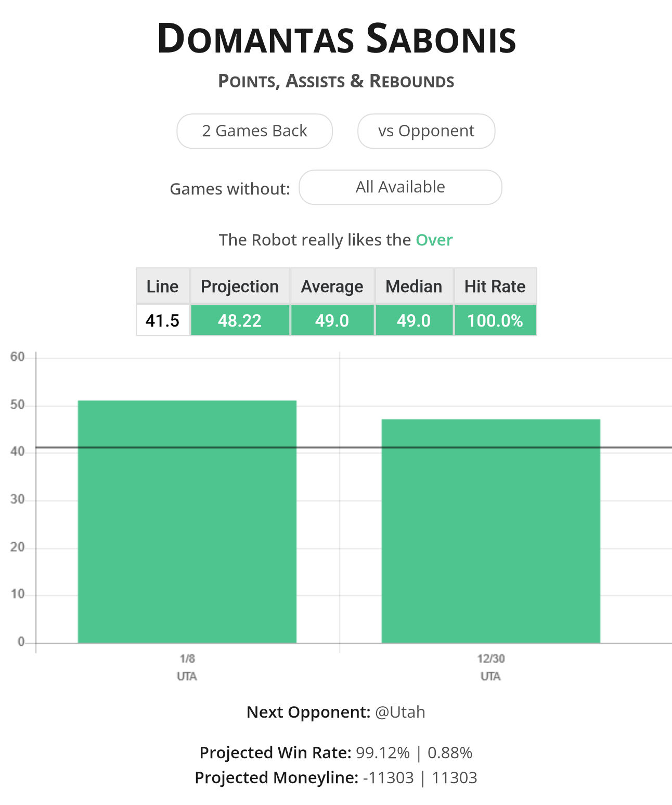
Task: Select the Average column header
Action: pos(332,286)
